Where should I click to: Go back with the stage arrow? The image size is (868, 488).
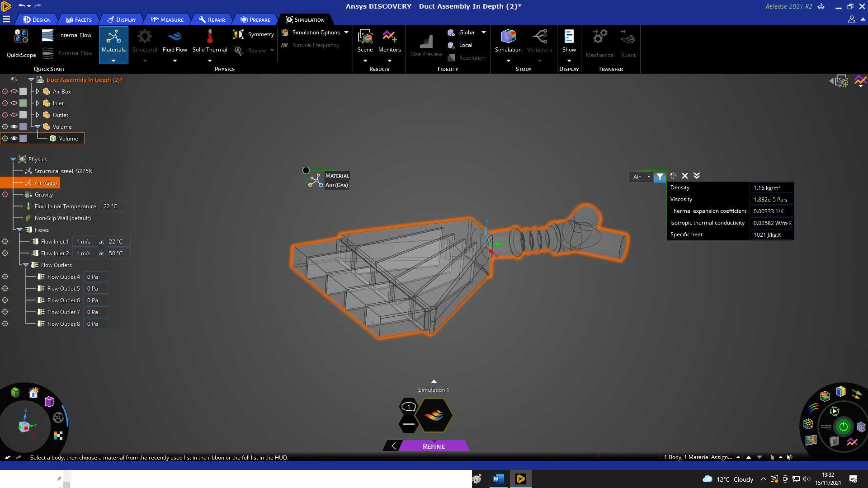tap(394, 446)
